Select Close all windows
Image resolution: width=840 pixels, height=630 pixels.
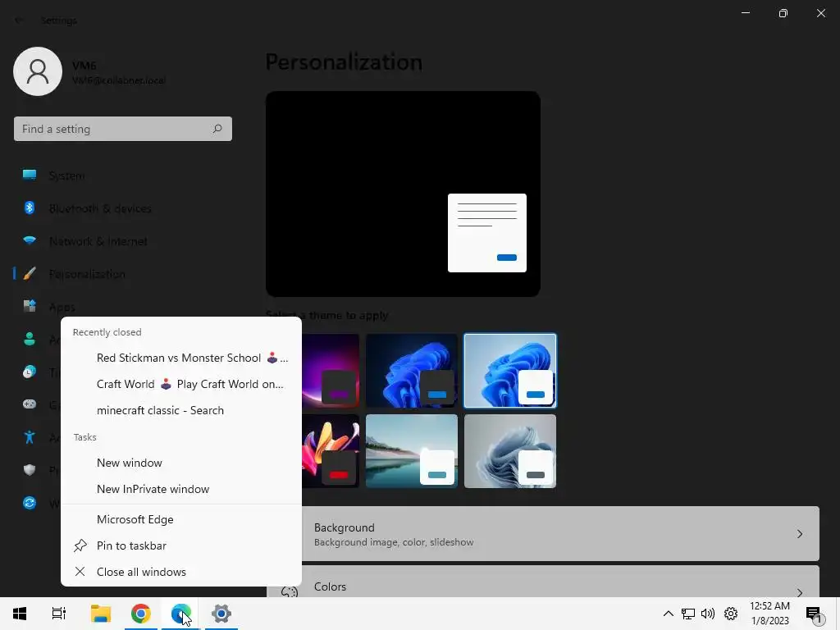181,572
